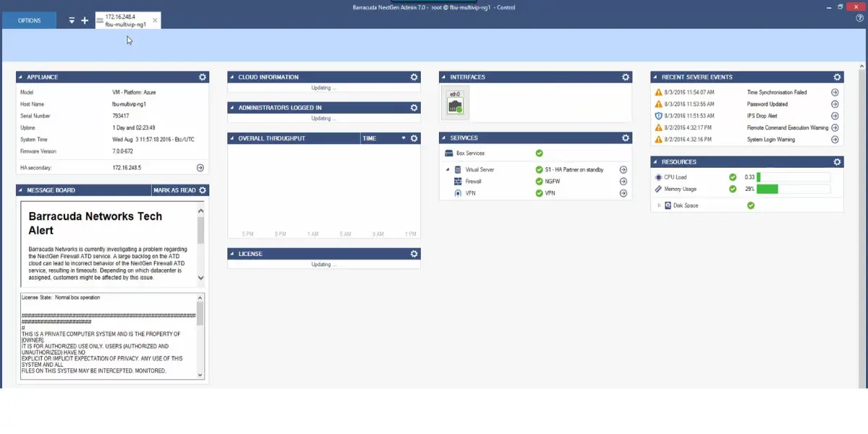Open Appliance panel settings gear
The image size is (868, 434).
[203, 77]
